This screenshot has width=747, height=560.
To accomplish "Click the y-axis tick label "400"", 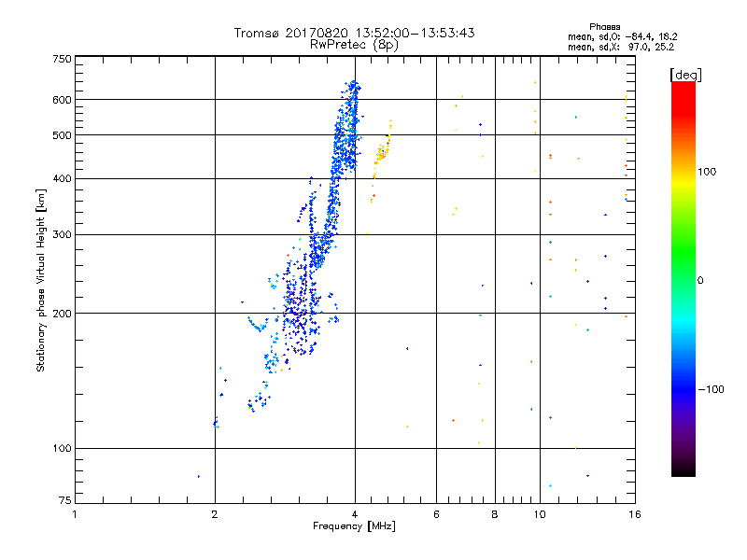I will click(62, 178).
